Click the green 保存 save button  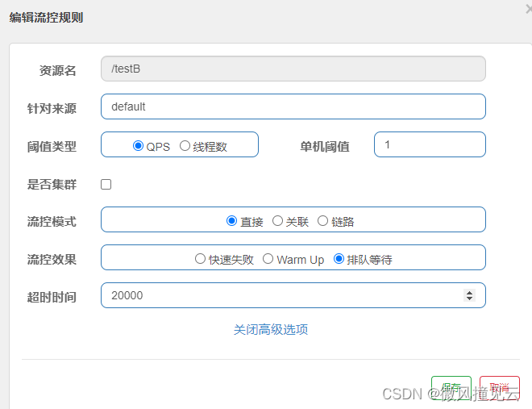(x=451, y=388)
